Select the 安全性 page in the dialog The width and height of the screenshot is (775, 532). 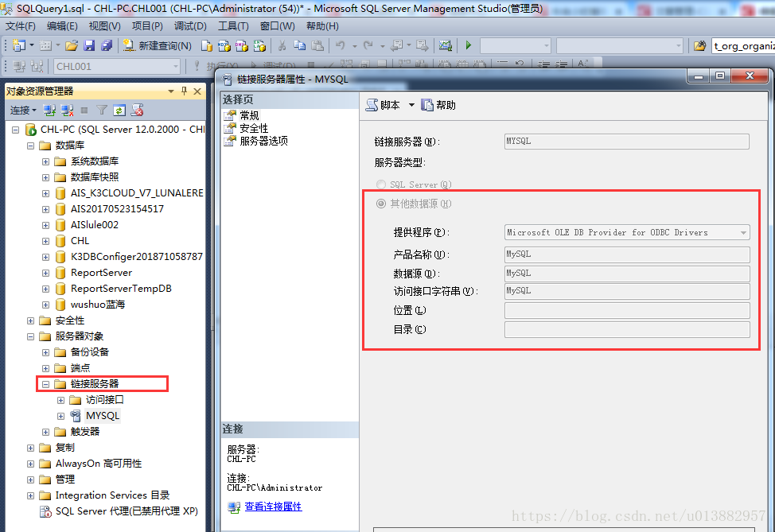coord(254,128)
